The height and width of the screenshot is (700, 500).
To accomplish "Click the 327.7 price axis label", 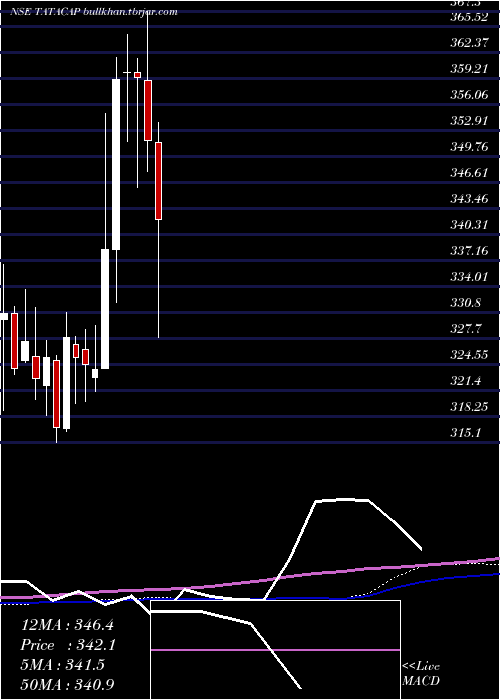I will [x=467, y=329].
